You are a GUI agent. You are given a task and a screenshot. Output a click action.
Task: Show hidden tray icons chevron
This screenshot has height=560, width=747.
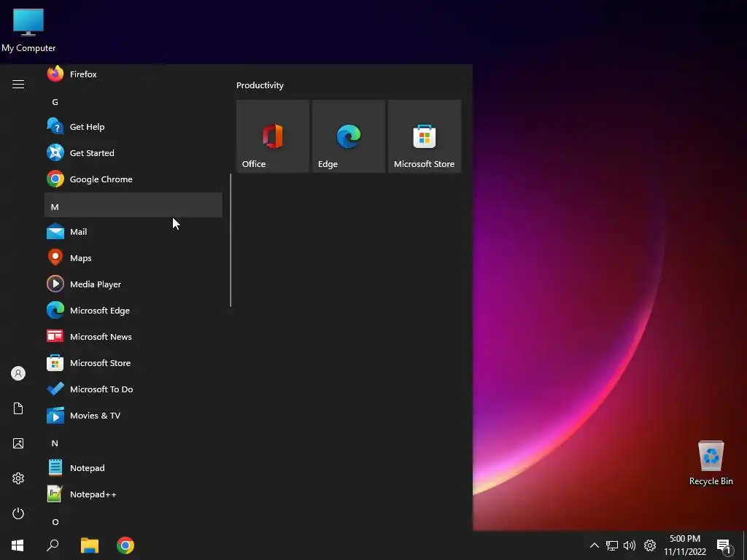594,545
